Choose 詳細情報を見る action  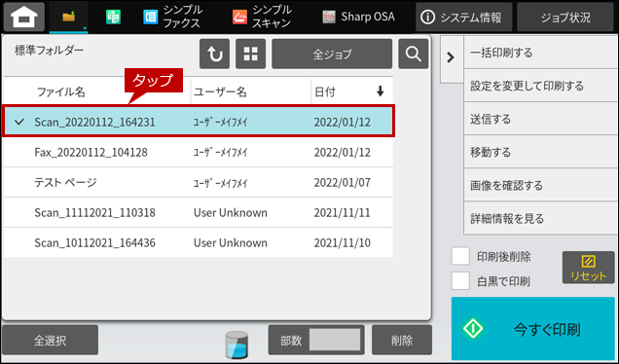pyautogui.click(x=541, y=218)
